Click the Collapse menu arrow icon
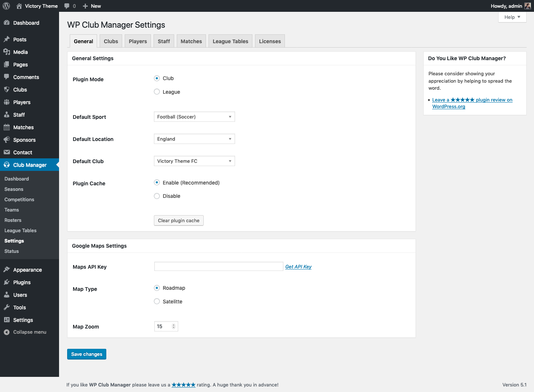This screenshot has height=392, width=534. click(7, 332)
